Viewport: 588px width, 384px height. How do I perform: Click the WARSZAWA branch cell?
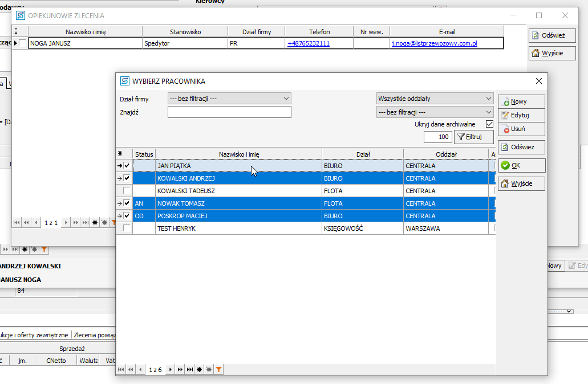(446, 228)
